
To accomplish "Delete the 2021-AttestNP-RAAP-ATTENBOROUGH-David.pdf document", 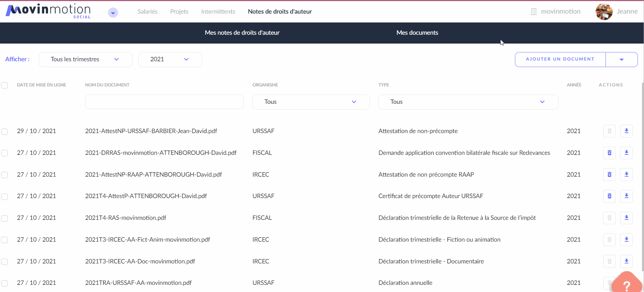I will click(x=609, y=175).
